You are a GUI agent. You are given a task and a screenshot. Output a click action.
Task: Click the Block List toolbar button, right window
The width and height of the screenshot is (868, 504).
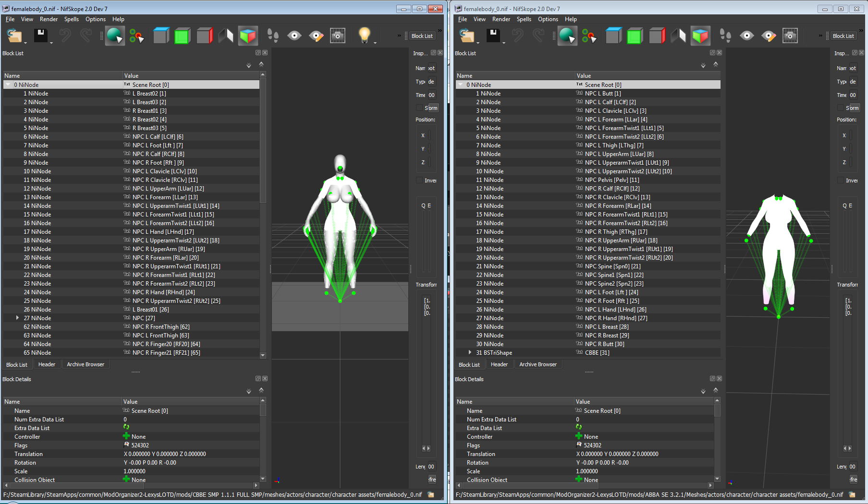click(x=843, y=36)
